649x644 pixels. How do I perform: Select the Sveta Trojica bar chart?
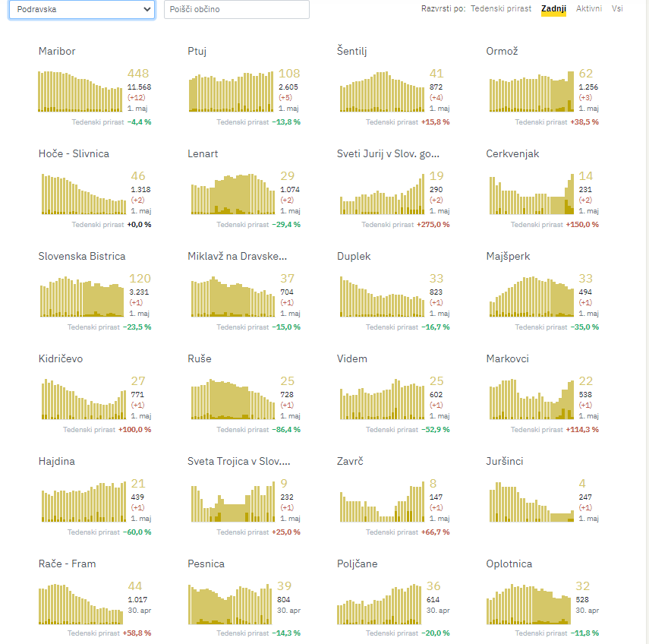point(233,501)
